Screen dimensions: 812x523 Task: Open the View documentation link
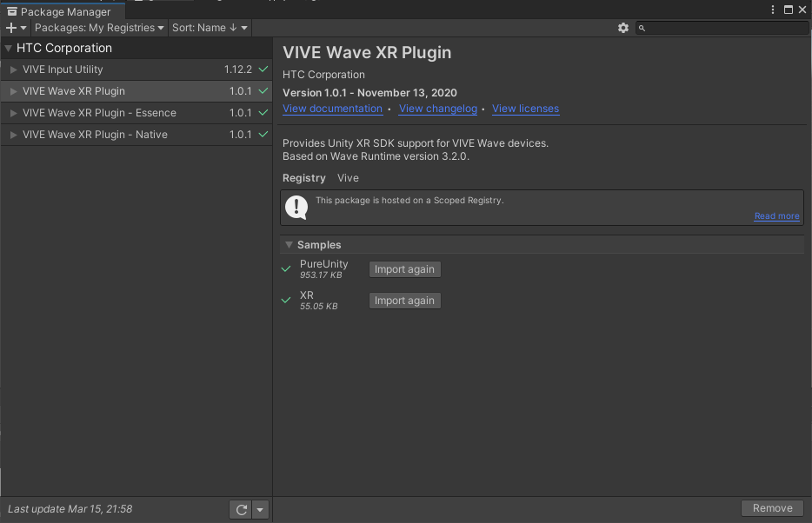click(332, 109)
